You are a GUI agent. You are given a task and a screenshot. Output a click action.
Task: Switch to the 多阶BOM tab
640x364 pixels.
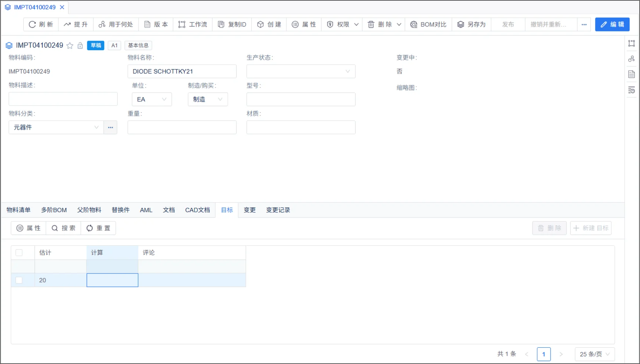point(54,210)
